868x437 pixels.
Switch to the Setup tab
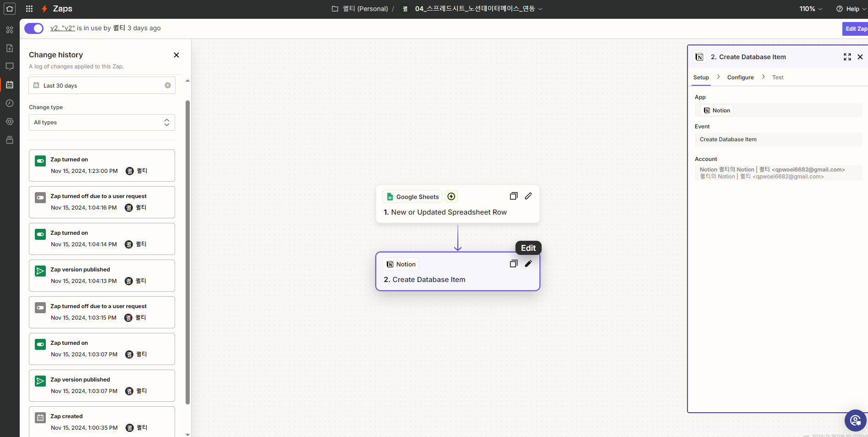(701, 77)
